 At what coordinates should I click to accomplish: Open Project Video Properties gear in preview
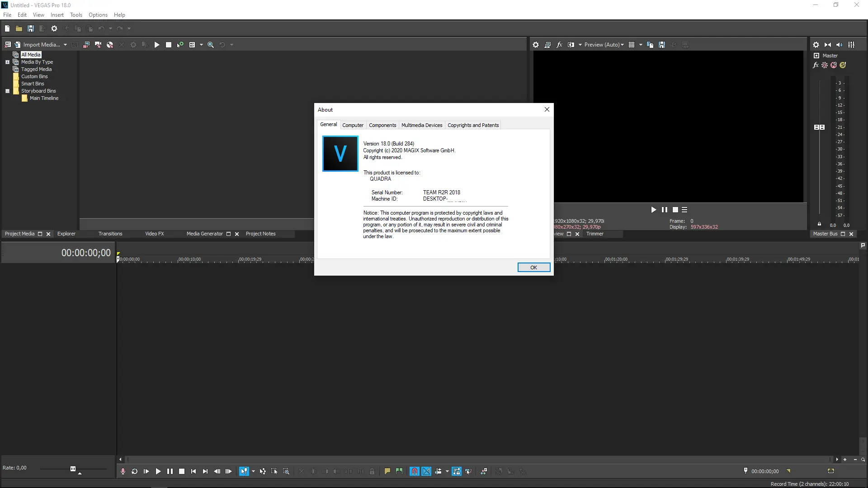(536, 45)
